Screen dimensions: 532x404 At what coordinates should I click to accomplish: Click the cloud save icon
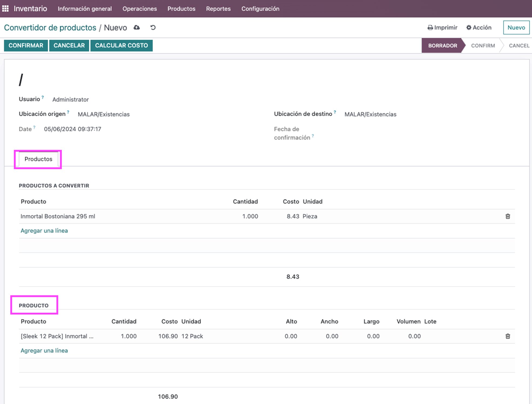[137, 28]
